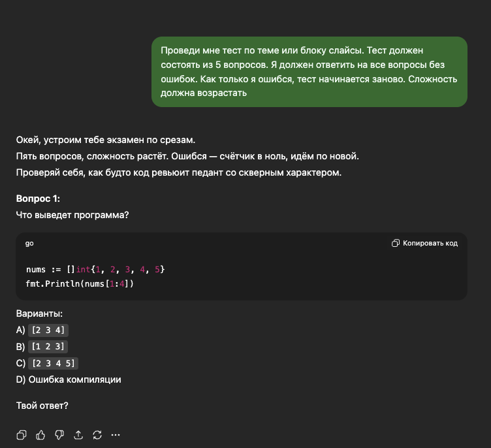
Task: Click the green user message bubble
Action: pyautogui.click(x=309, y=71)
